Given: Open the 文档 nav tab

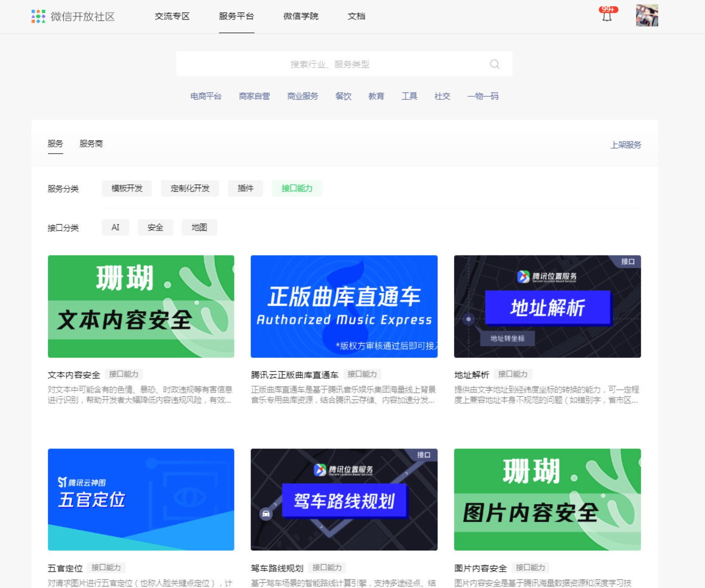Looking at the screenshot, I should (x=356, y=16).
